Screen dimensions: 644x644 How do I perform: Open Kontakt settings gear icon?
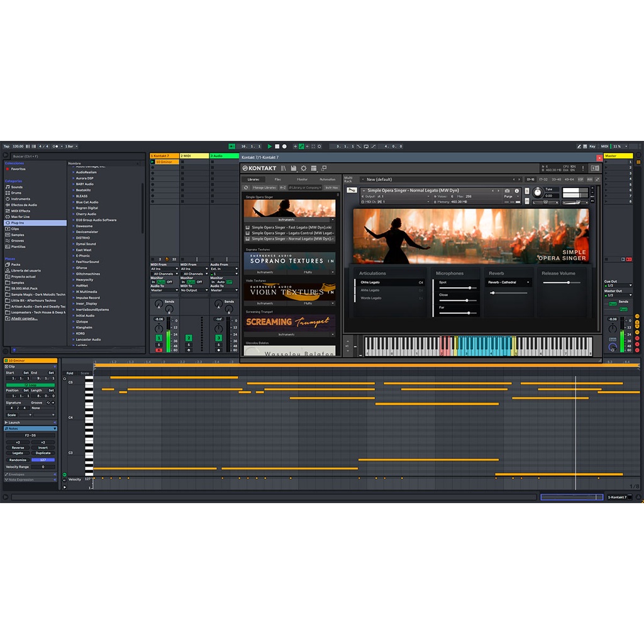click(x=304, y=169)
